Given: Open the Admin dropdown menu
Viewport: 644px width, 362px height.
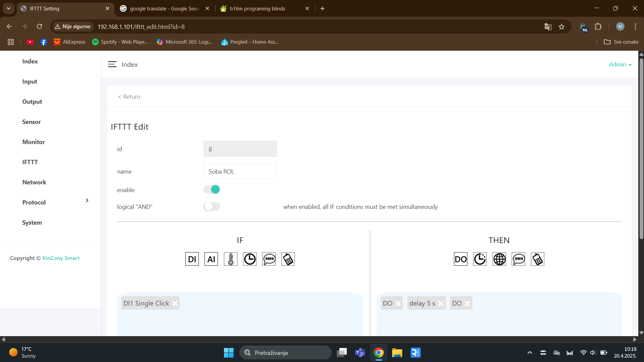Looking at the screenshot, I should [620, 64].
